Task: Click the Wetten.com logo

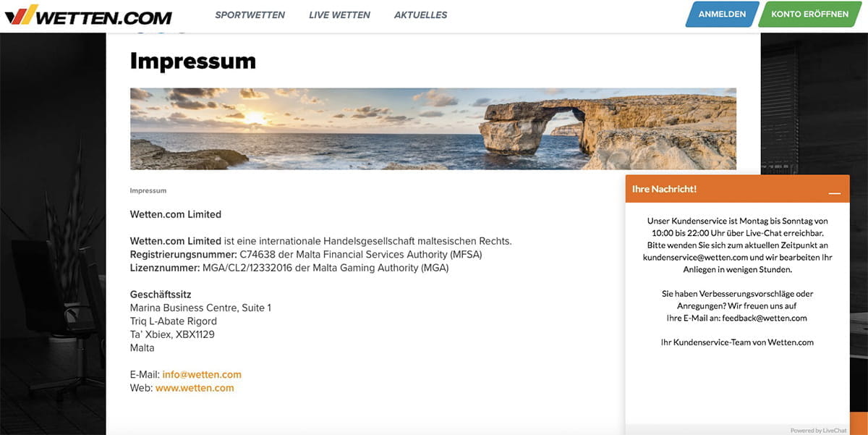Action: (88, 15)
